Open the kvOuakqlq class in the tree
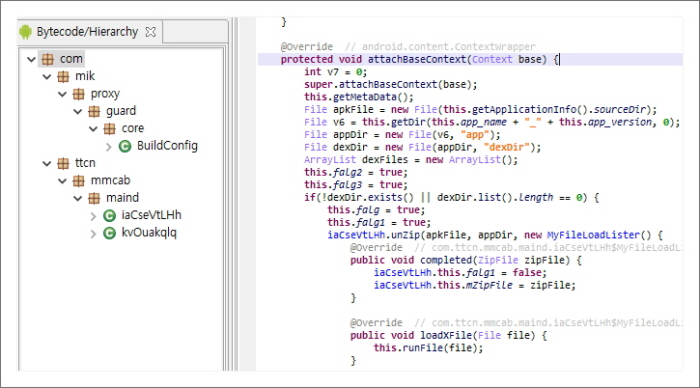Image resolution: width=700 pixels, height=388 pixels. 149,233
